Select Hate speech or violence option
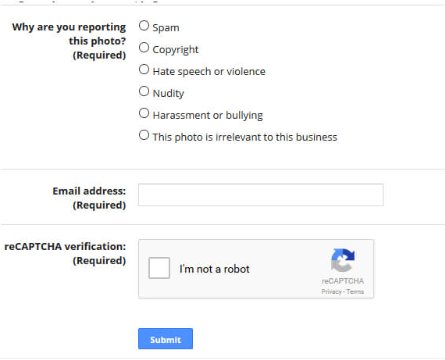Image resolution: width=445 pixels, height=360 pixels. [144, 69]
